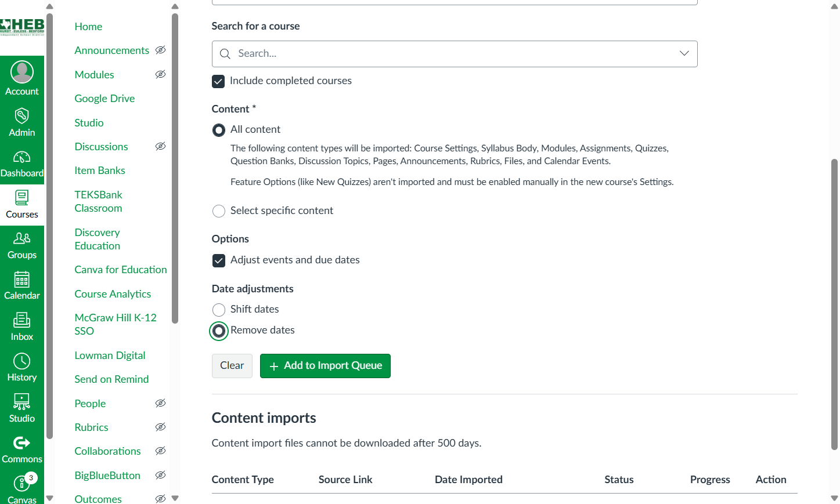Click the hidden eye icon beside BigBlueButton
Viewport: 840px width, 504px height.
(161, 475)
